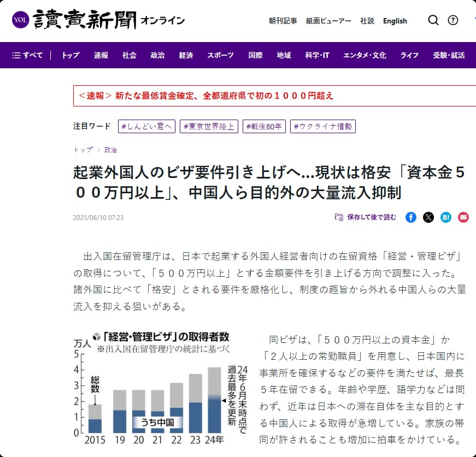Bookmark article with Hatena B! icon

pyautogui.click(x=446, y=217)
